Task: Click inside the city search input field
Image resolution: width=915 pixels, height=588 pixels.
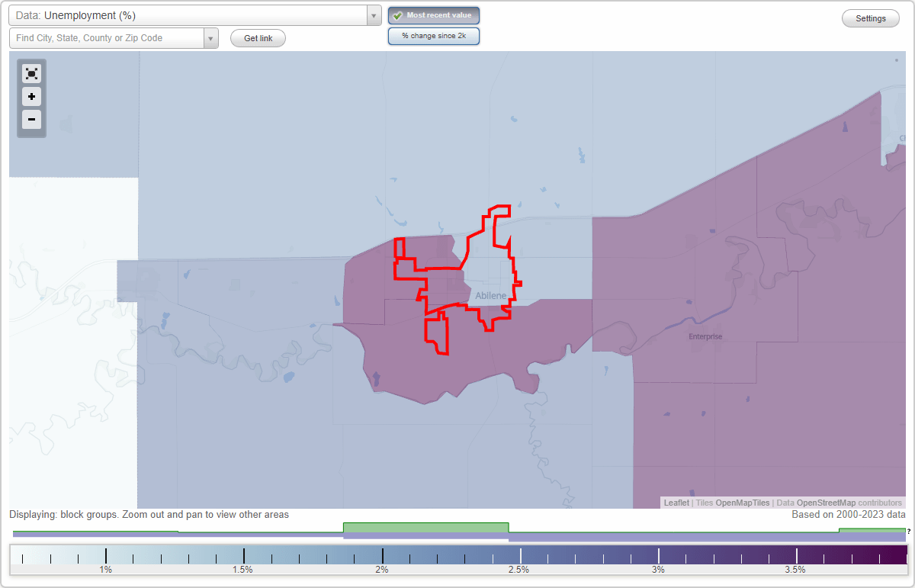Action: 107,37
